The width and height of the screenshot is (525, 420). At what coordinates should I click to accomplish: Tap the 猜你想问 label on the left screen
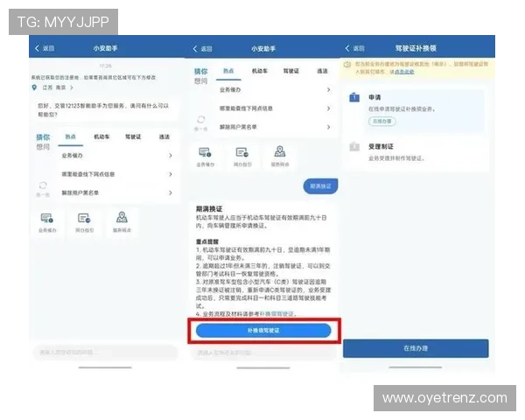(x=43, y=142)
